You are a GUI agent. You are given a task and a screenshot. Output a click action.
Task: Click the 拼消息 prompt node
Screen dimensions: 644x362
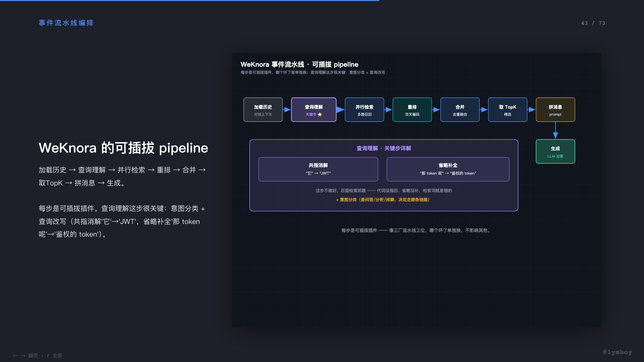point(555,110)
